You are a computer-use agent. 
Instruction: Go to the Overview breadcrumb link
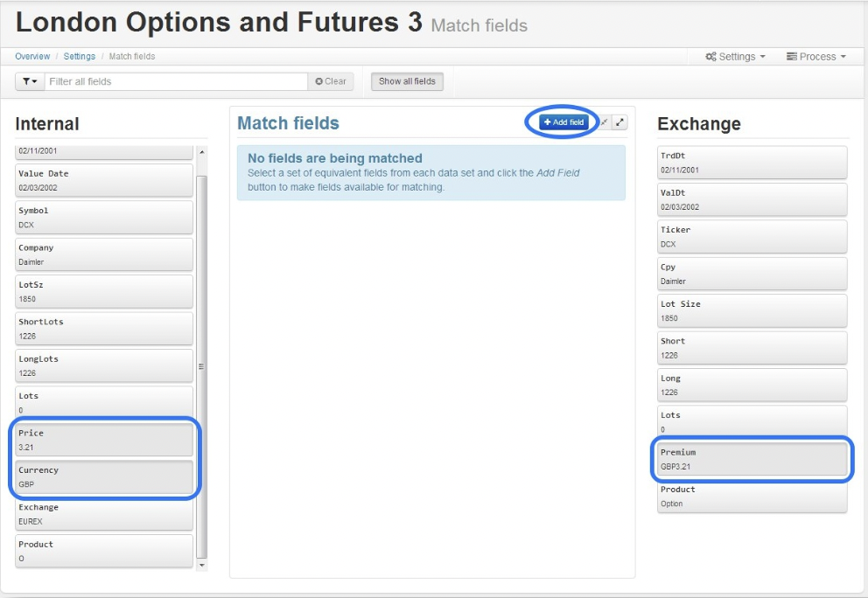pyautogui.click(x=32, y=57)
